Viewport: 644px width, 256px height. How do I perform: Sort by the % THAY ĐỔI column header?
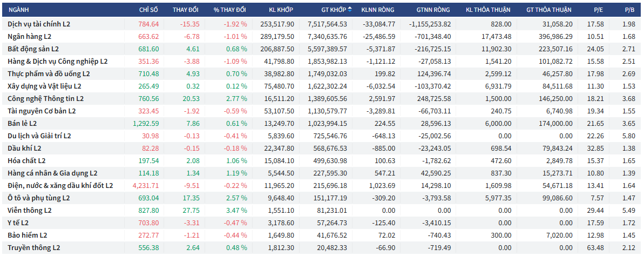pos(229,10)
